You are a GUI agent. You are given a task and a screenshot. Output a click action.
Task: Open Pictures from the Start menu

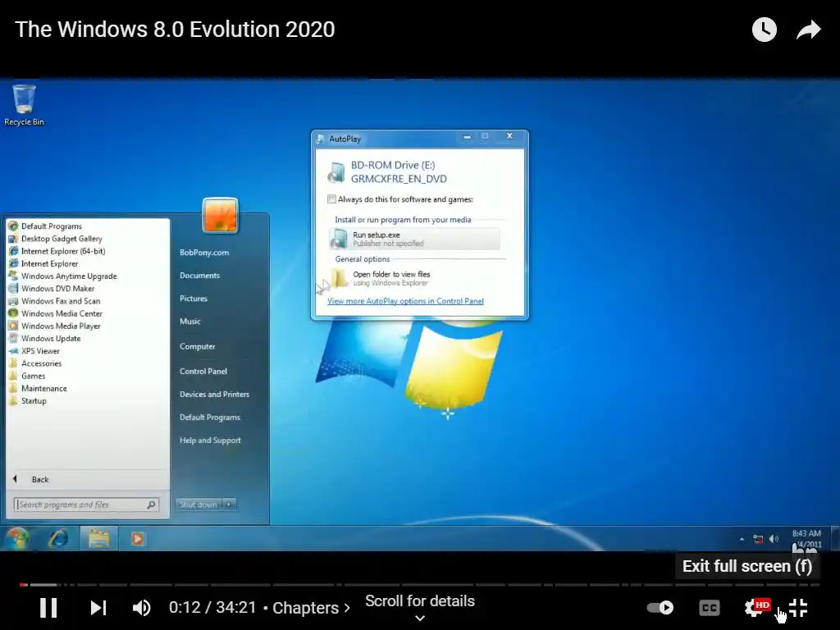[x=194, y=299]
